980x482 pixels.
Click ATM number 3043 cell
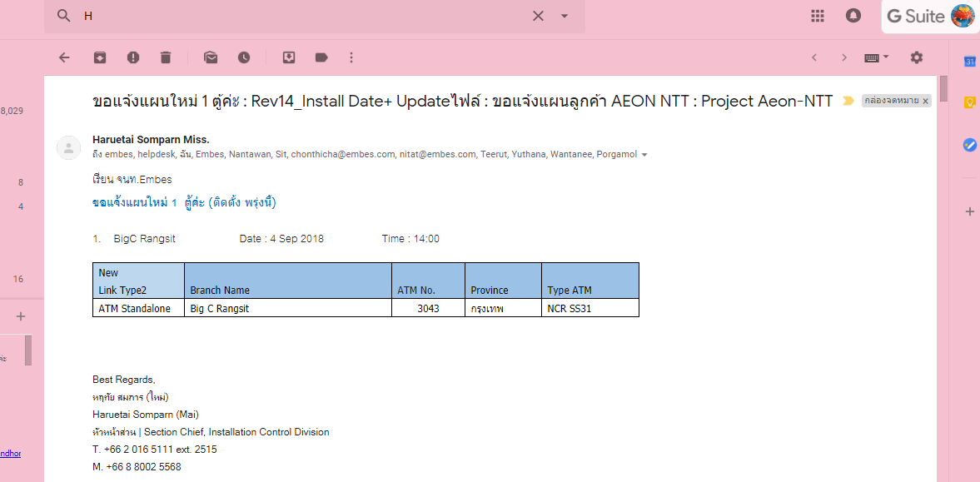(429, 308)
